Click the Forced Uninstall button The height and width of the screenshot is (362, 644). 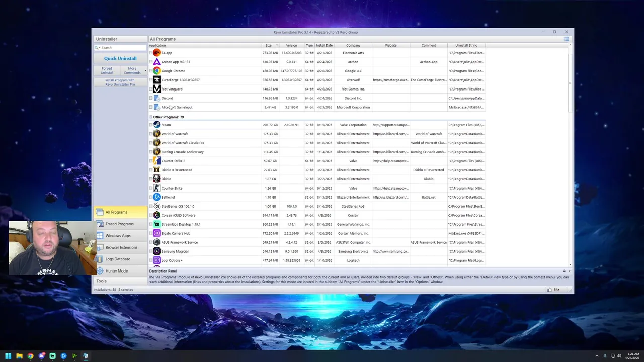[x=107, y=70]
